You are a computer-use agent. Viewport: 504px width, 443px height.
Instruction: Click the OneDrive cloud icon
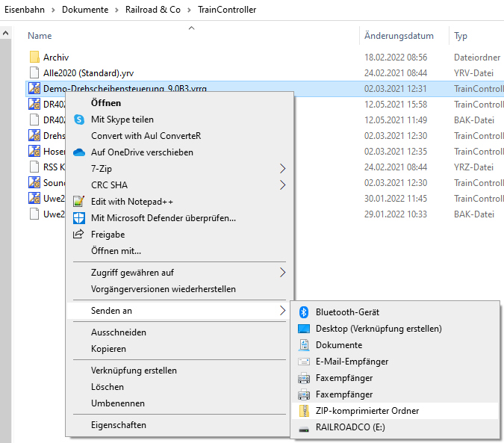click(79, 152)
